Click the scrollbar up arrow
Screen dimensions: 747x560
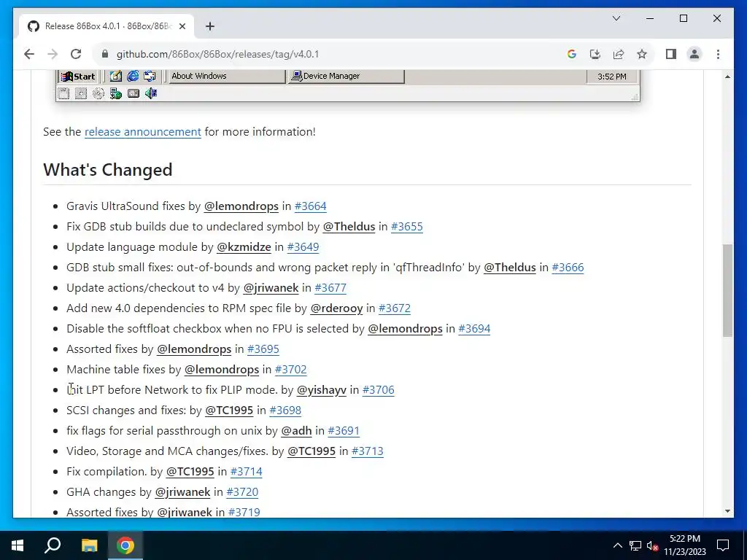[727, 77]
